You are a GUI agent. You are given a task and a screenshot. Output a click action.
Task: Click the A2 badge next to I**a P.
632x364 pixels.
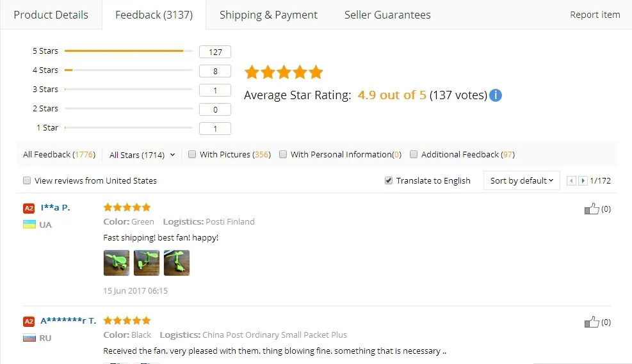pyautogui.click(x=29, y=208)
